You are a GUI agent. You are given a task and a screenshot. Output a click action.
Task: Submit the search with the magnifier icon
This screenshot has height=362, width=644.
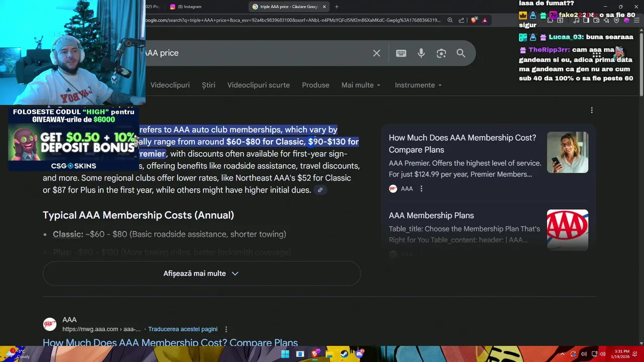click(x=461, y=53)
